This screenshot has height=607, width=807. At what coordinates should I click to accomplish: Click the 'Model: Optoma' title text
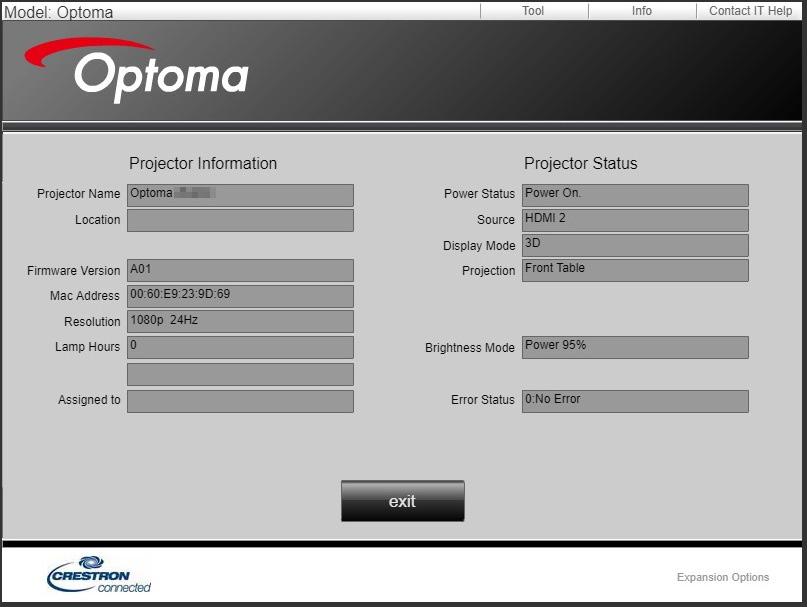[58, 12]
